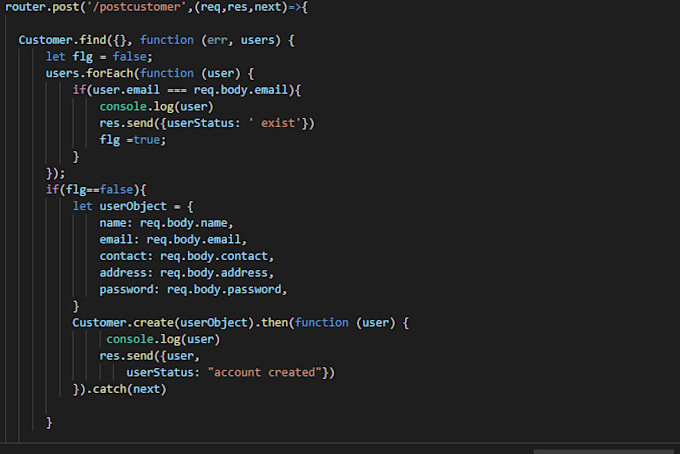Click the 'console.log(user)' inside the then callback
680x454 pixels.
point(163,339)
